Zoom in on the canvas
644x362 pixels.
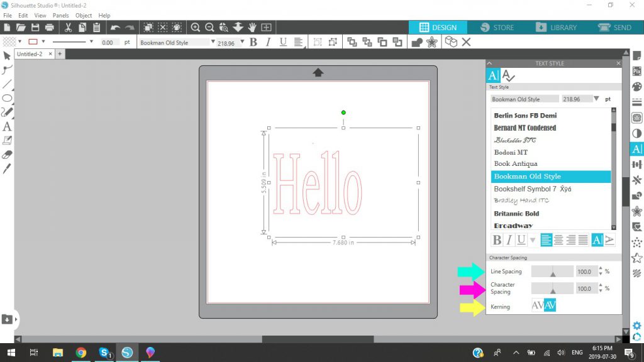coord(196,28)
